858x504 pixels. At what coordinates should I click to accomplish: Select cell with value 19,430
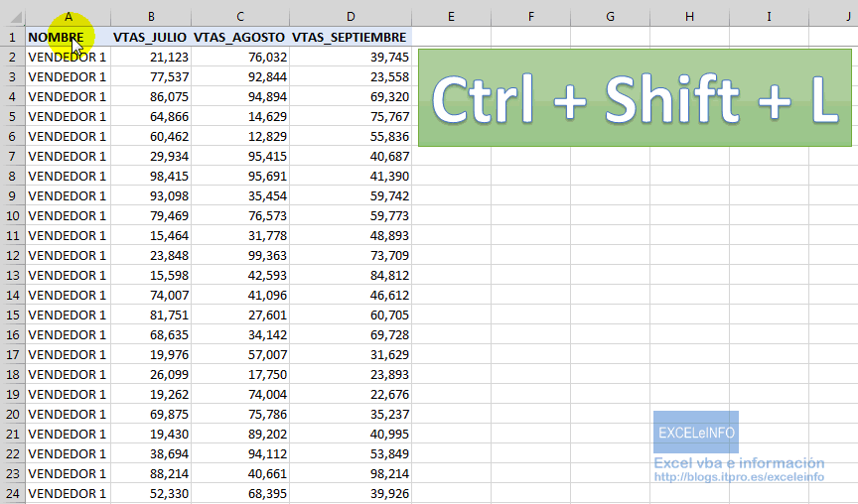(x=151, y=434)
